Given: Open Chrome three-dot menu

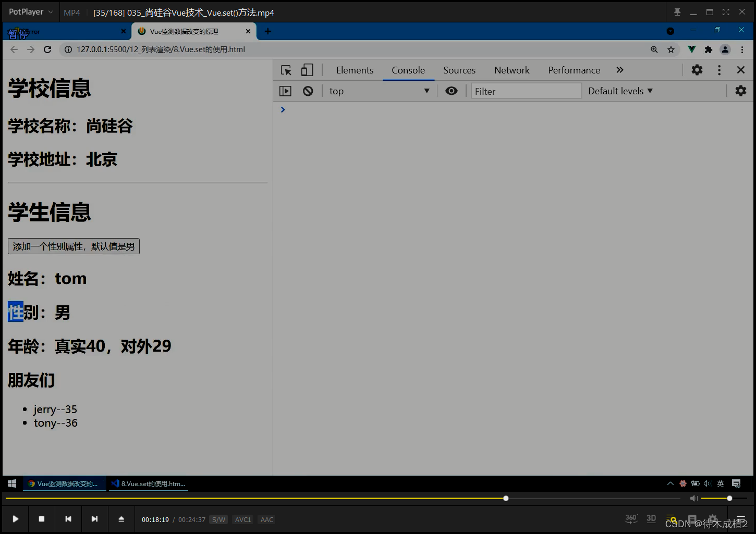Looking at the screenshot, I should (x=742, y=49).
